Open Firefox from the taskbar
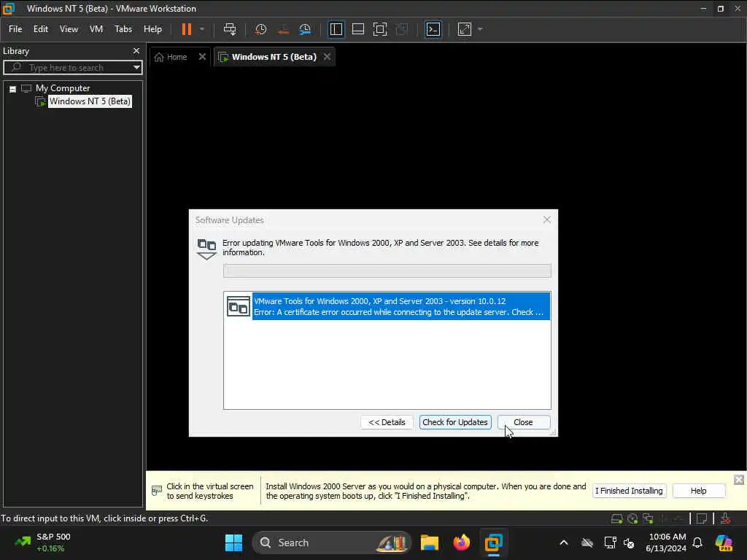The width and height of the screenshot is (747, 560). click(461, 542)
